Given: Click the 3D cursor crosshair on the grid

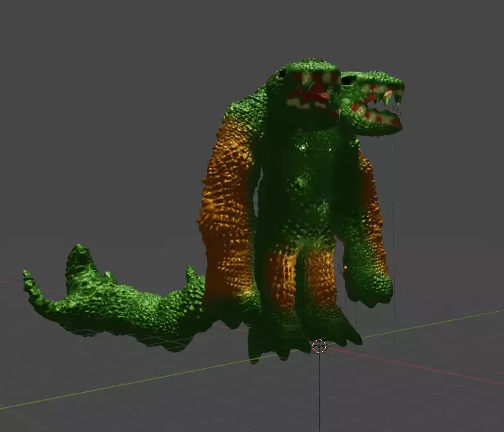Looking at the screenshot, I should point(319,346).
